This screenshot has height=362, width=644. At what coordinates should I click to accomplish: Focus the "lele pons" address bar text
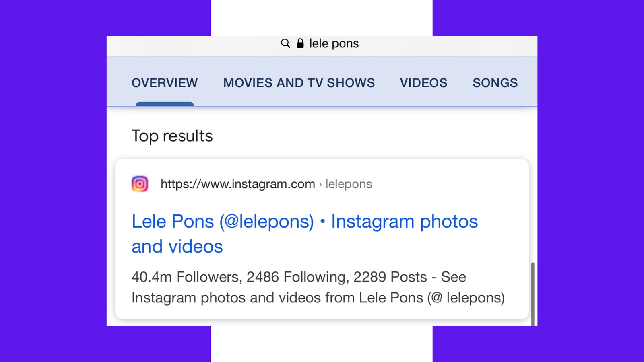[334, 43]
